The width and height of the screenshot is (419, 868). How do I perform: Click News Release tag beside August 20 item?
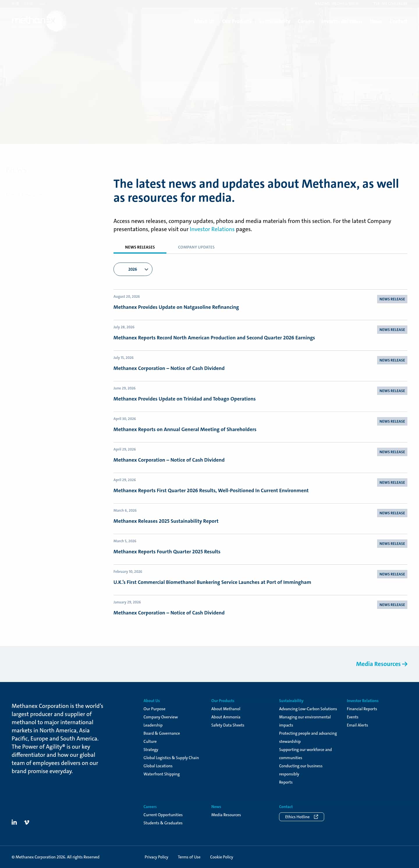point(392,299)
